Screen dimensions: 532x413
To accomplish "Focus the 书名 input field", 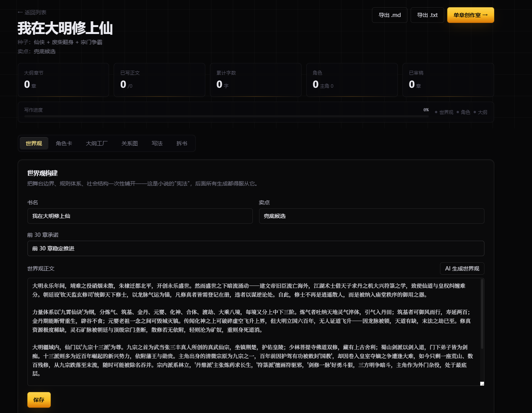I will (140, 216).
